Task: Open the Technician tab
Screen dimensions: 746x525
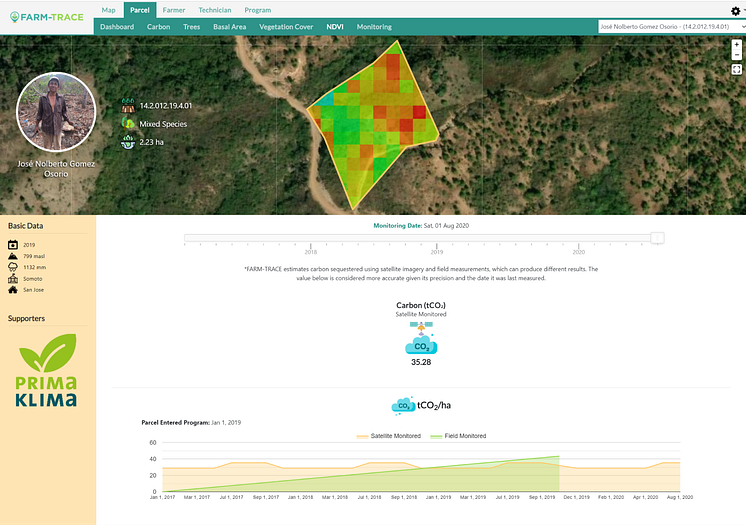Action: 215,9
